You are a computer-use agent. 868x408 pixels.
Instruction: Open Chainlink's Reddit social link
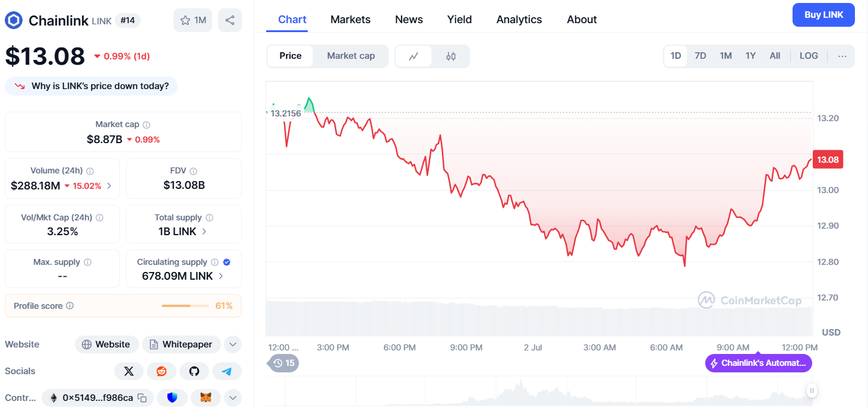coord(162,371)
